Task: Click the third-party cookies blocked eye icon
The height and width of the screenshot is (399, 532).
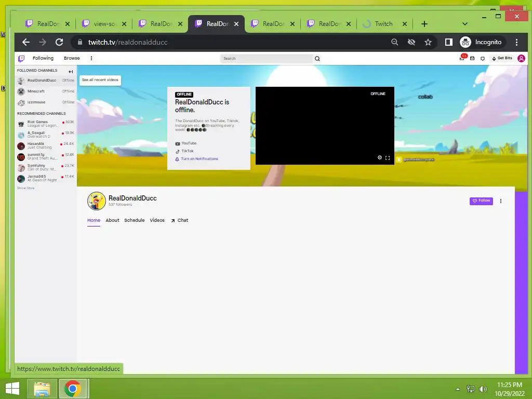Action: [411, 42]
